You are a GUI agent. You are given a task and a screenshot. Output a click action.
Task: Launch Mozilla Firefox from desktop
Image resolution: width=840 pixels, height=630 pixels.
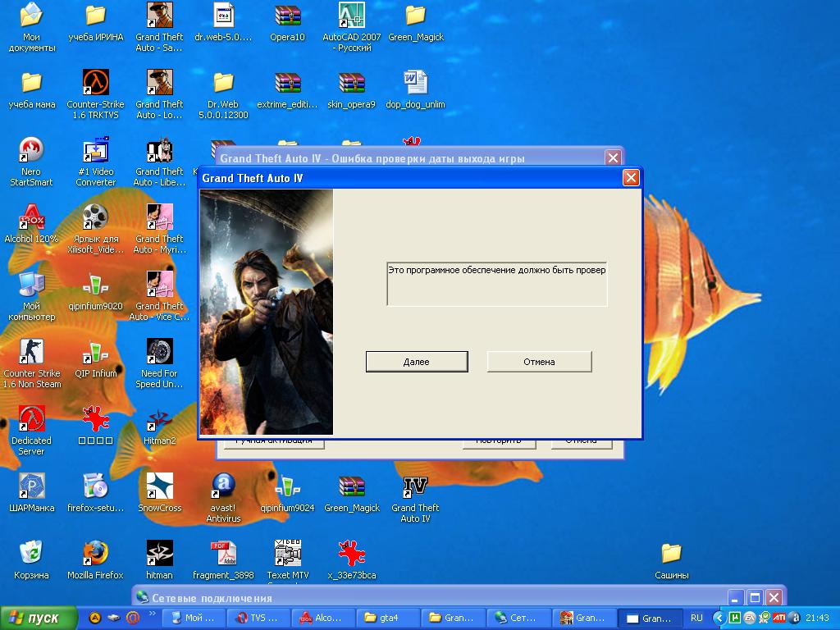(x=95, y=554)
